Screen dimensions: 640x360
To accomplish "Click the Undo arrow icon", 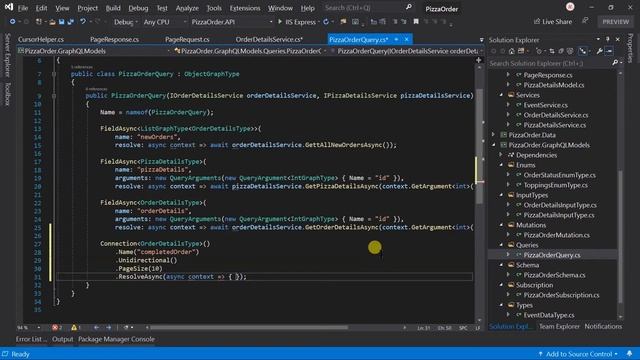I will tap(83, 22).
